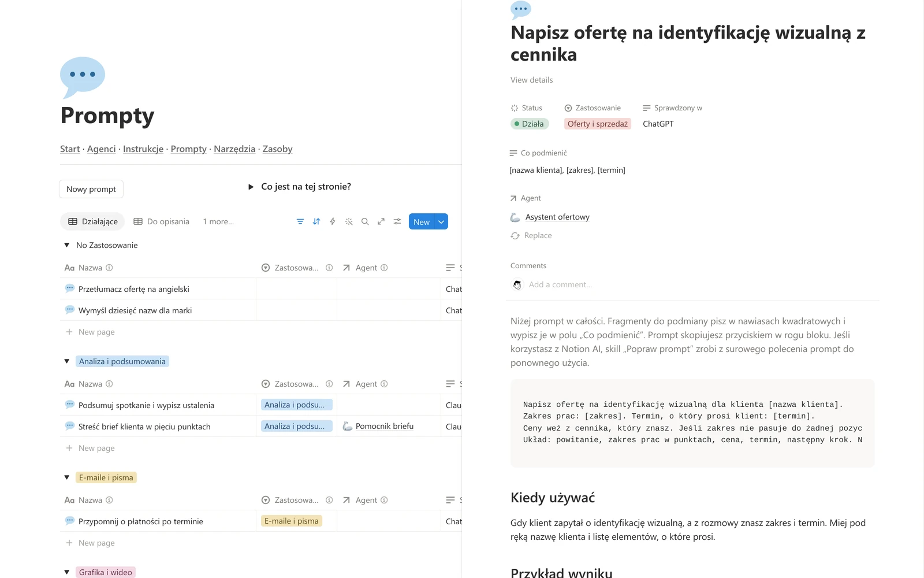The width and height of the screenshot is (924, 578).
Task: Collapse the E-maile i pisma group
Action: pyautogui.click(x=67, y=477)
